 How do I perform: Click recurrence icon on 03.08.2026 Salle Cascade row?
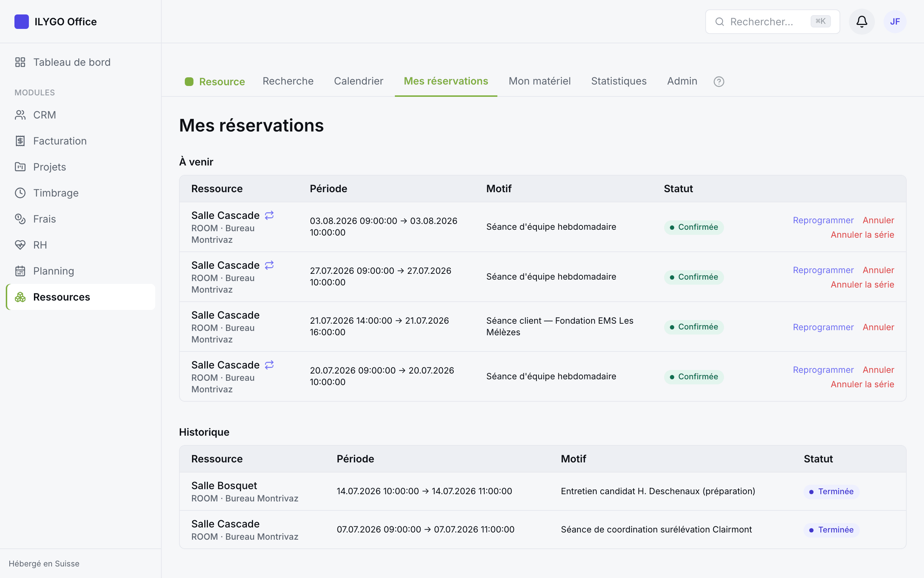(269, 215)
